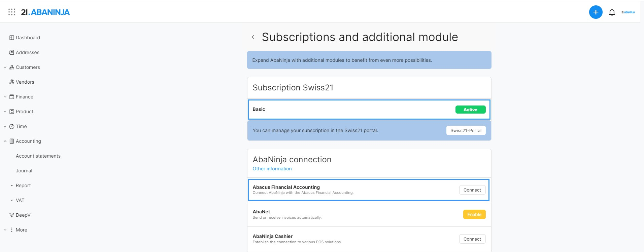The height and width of the screenshot is (252, 644).
Task: Click the AbaNinja Cashier module title
Action: [x=273, y=236]
